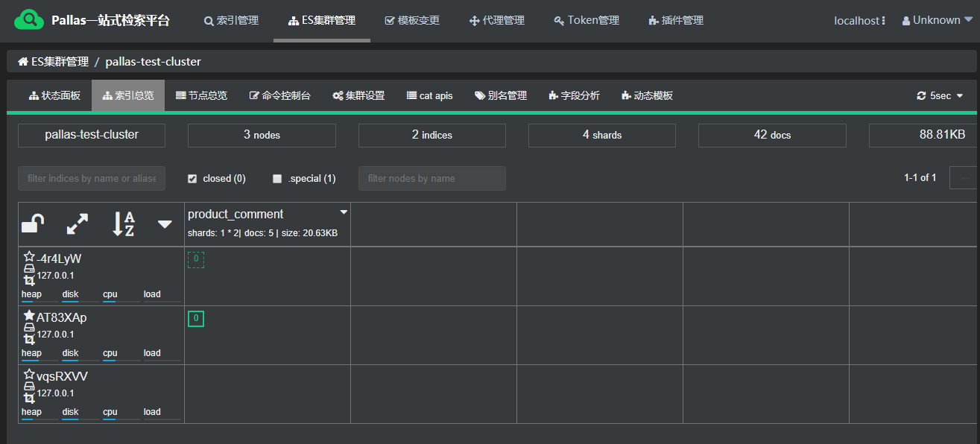Open the 5sec refresh interval dropdown

click(x=940, y=96)
